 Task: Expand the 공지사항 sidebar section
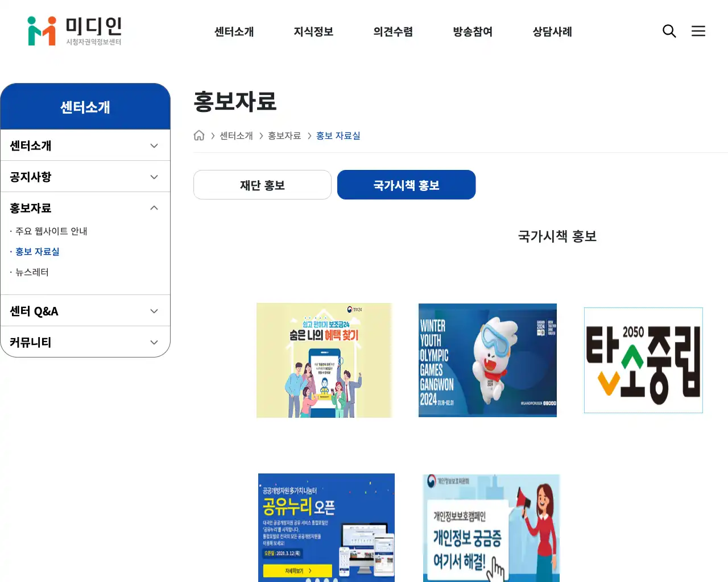(85, 177)
